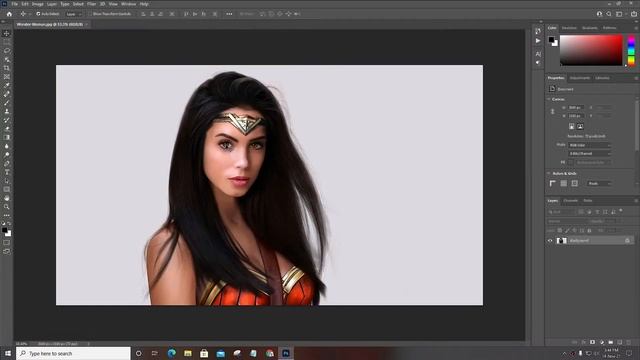Toggle the width-height link icon in Canvas
This screenshot has width=640, height=360.
[x=553, y=111]
